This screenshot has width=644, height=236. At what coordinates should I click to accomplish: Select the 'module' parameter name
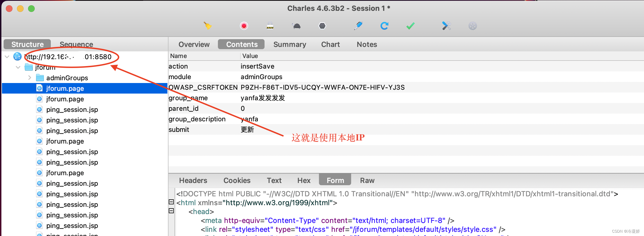(180, 77)
